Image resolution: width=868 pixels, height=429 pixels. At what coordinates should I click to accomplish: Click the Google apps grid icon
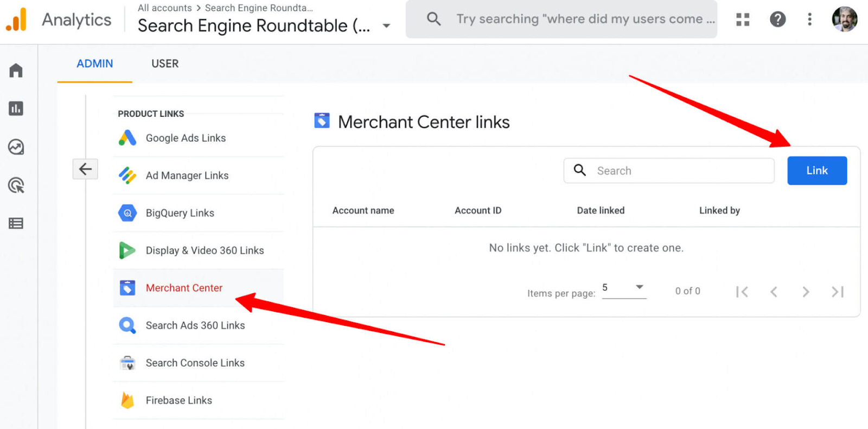[743, 20]
